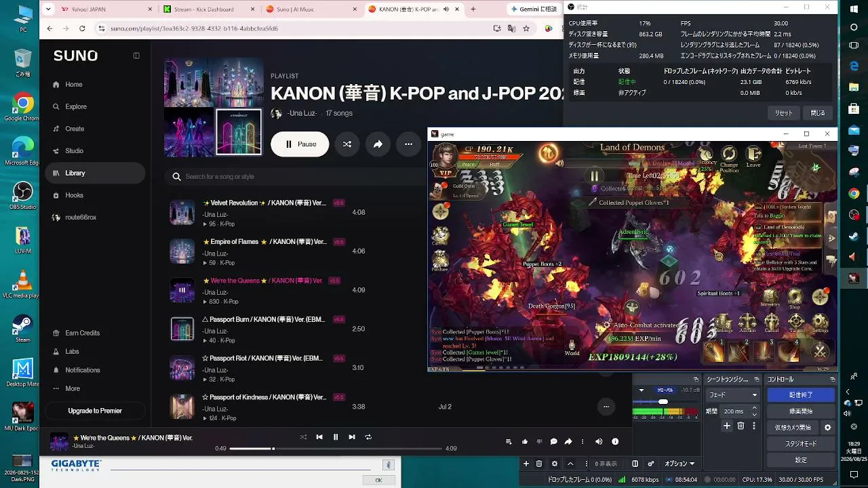868x488 pixels.
Task: Open the オプション dropdown in OBS mixer
Action: pyautogui.click(x=679, y=464)
